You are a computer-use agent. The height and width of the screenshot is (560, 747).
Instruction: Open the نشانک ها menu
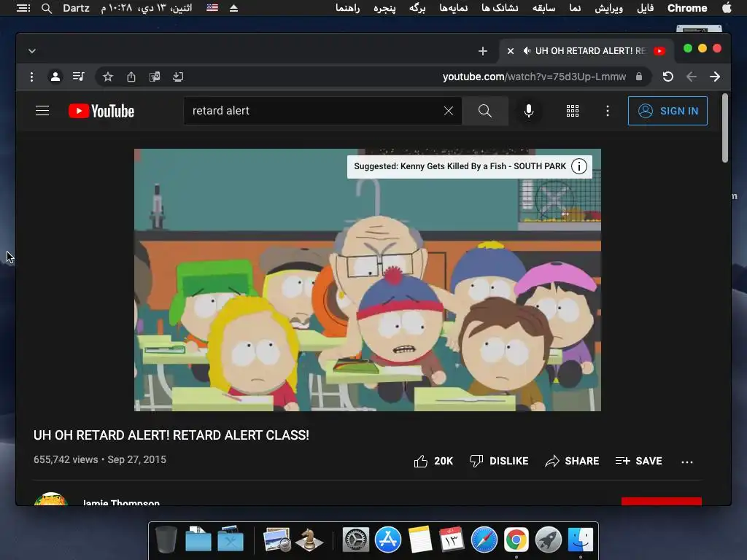pyautogui.click(x=500, y=8)
